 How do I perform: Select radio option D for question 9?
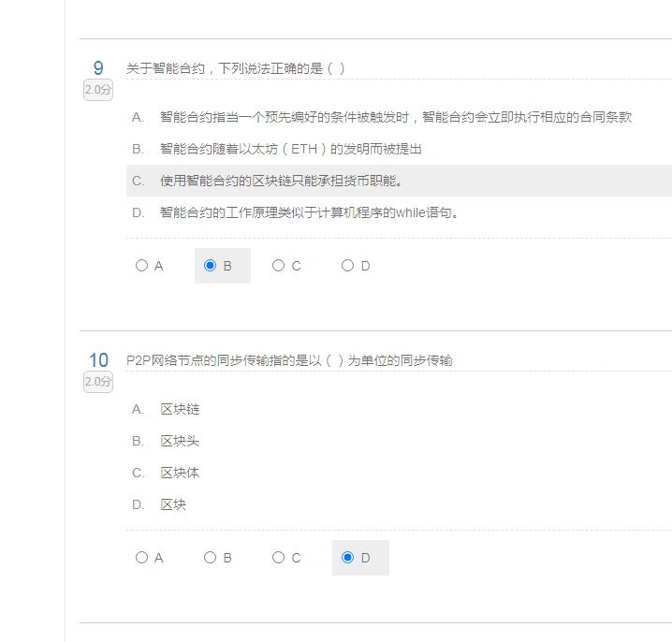pos(347,266)
